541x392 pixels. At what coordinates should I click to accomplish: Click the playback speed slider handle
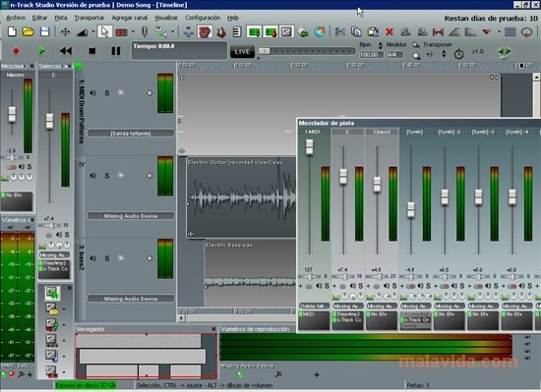click(x=265, y=51)
